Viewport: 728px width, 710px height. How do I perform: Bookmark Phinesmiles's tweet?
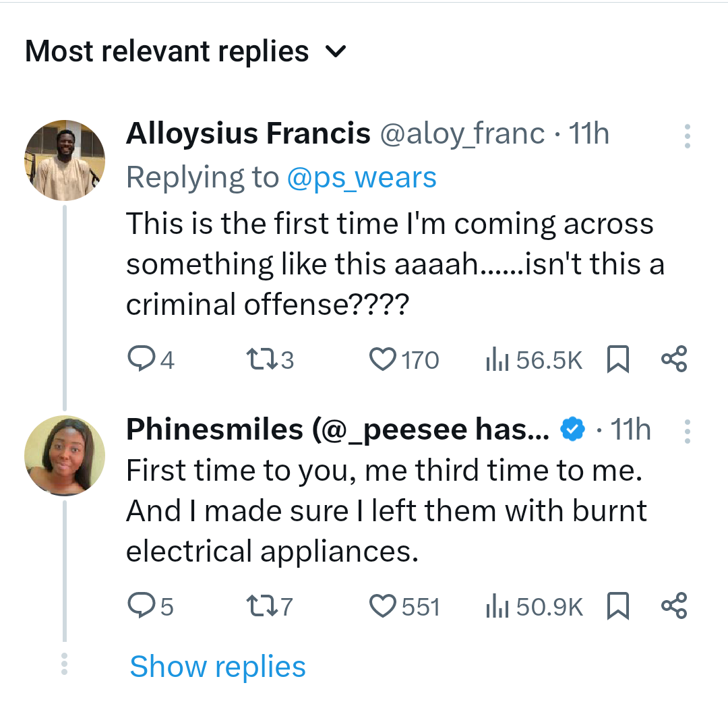click(618, 607)
